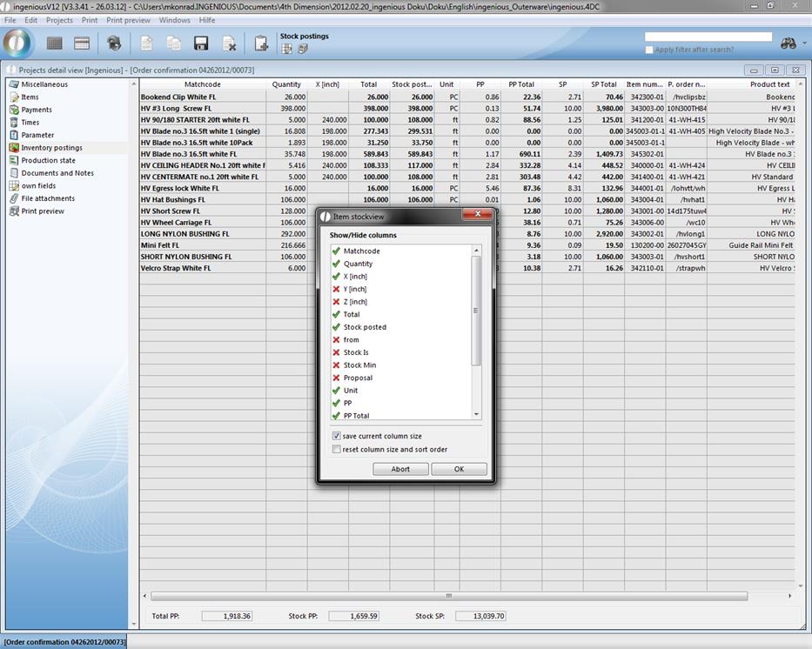812x649 pixels.
Task: Click the ingenious round logo button
Action: [18, 43]
